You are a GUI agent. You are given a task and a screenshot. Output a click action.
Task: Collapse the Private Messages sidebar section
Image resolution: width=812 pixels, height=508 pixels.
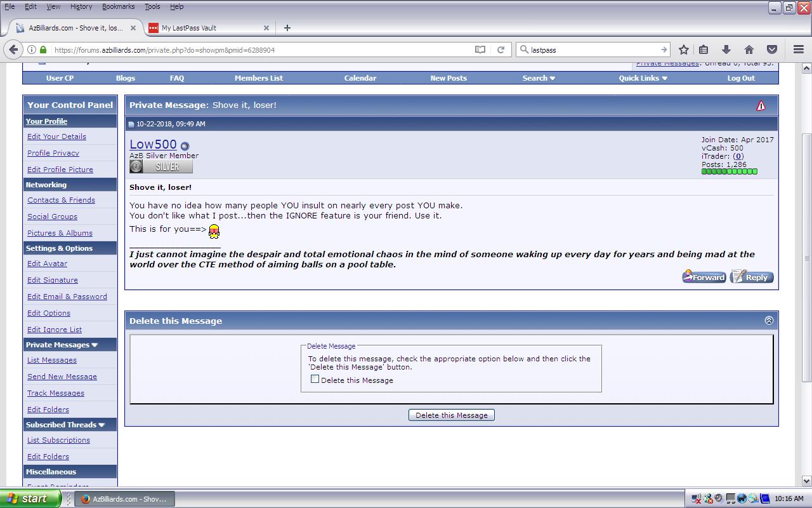click(x=95, y=345)
